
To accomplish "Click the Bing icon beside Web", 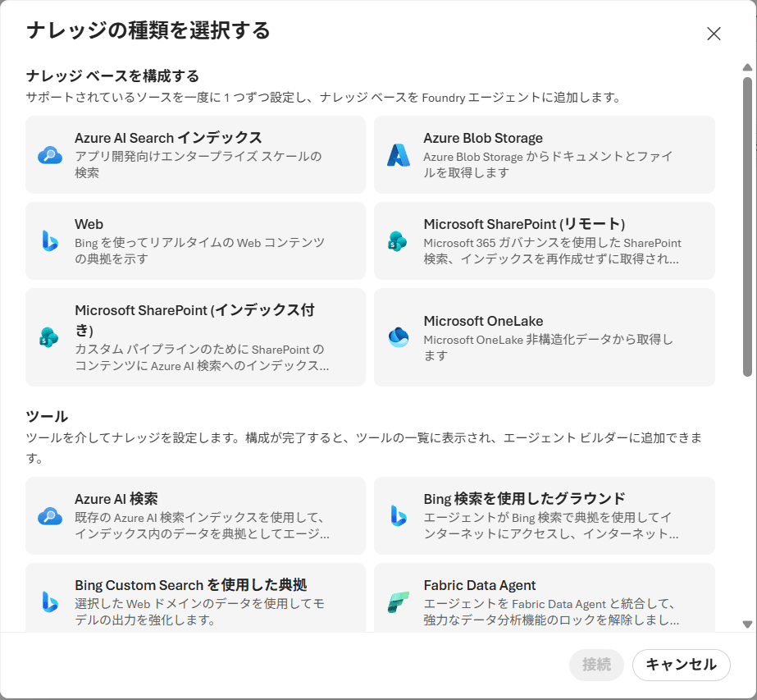I will coord(50,241).
